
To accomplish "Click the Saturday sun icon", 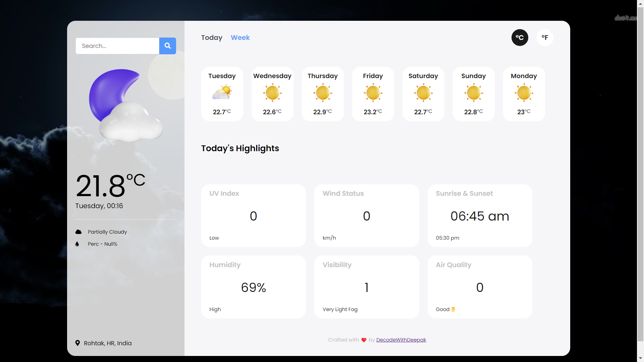I will coord(423,93).
